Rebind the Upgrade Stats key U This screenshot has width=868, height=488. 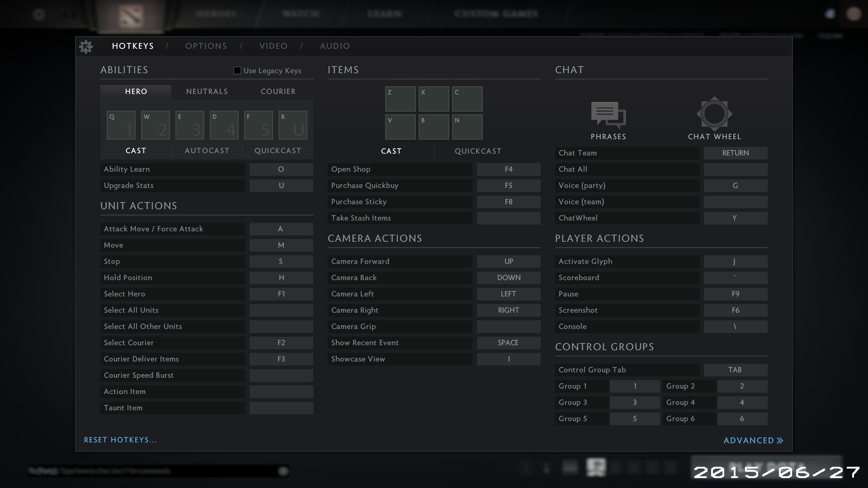pos(281,186)
